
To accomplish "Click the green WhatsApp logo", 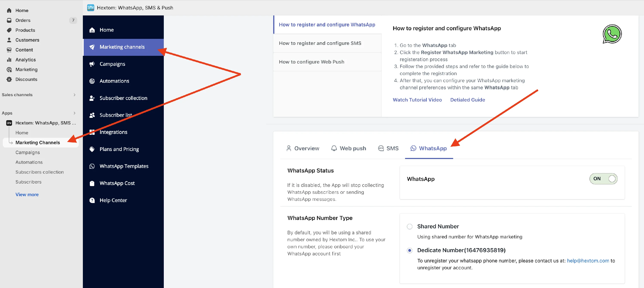I will pyautogui.click(x=612, y=34).
